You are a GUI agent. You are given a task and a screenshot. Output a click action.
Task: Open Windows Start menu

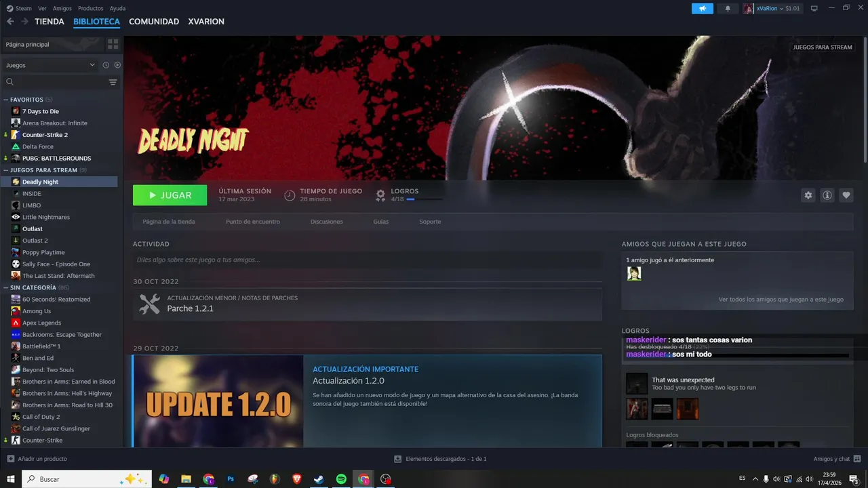click(10, 479)
